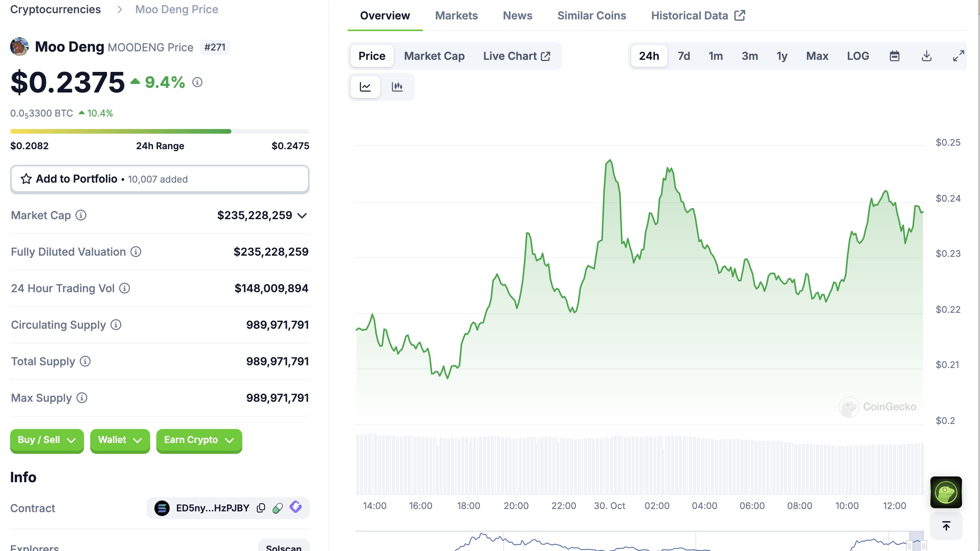The width and height of the screenshot is (980, 551).
Task: Click the green pill icon beside contract
Action: (278, 508)
